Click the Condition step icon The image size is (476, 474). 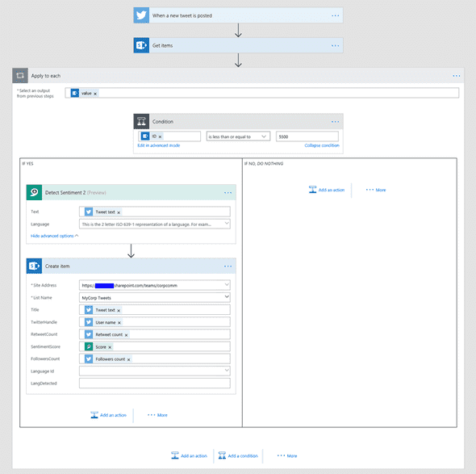point(141,121)
